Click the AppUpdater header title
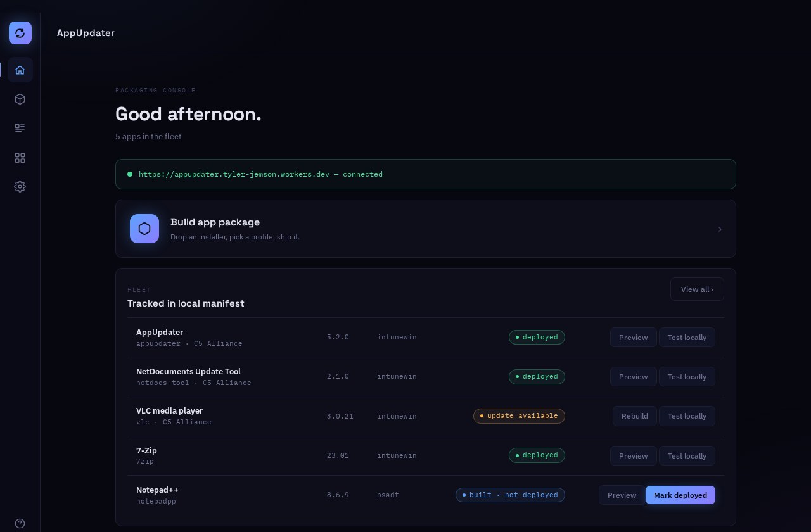Viewport: 811px width, 532px height. click(86, 33)
